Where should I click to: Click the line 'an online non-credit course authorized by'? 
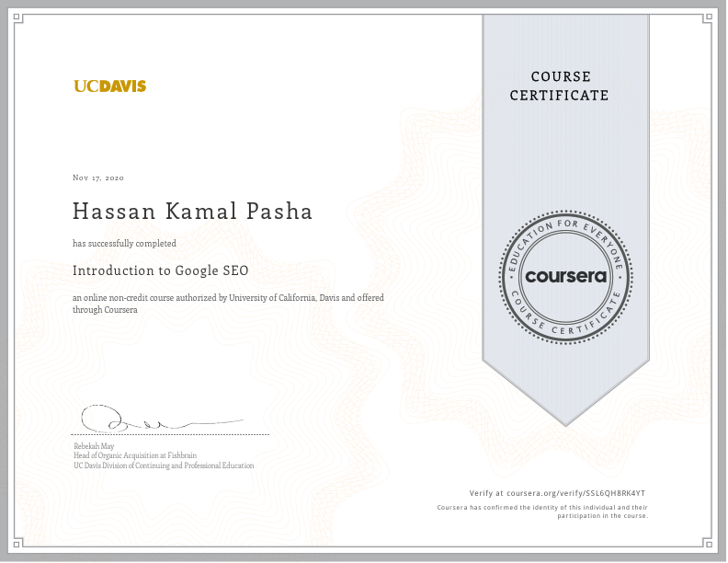pyautogui.click(x=228, y=298)
